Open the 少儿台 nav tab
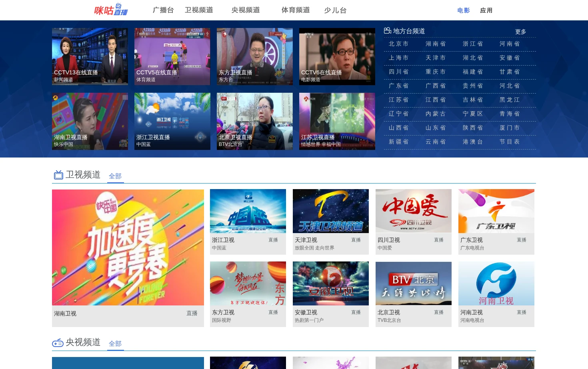The height and width of the screenshot is (369, 588). pos(335,10)
